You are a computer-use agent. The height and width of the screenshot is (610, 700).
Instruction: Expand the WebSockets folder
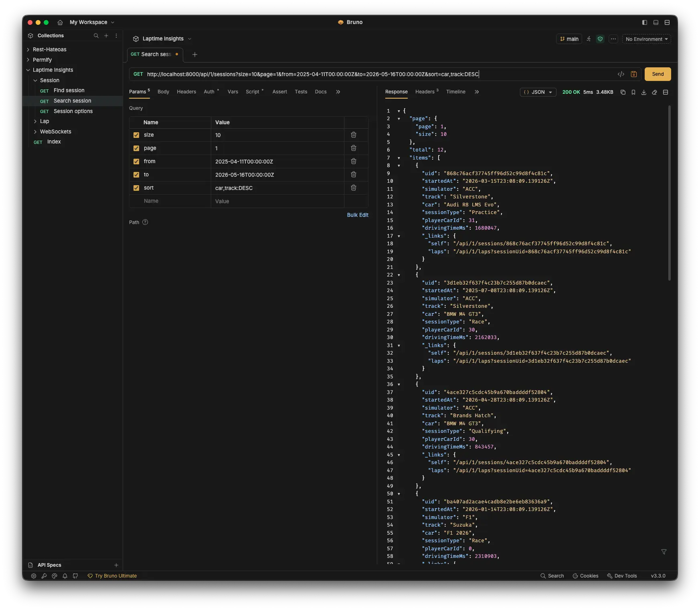pyautogui.click(x=35, y=132)
